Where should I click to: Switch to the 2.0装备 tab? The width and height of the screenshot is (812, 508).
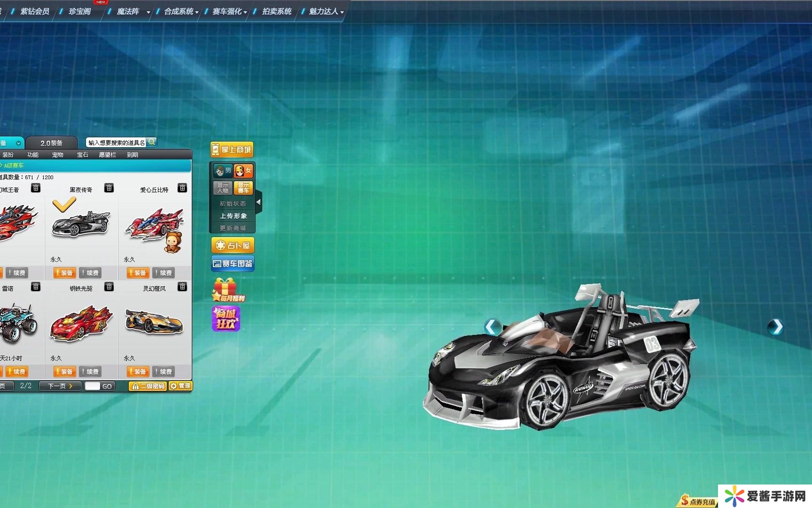(51, 143)
